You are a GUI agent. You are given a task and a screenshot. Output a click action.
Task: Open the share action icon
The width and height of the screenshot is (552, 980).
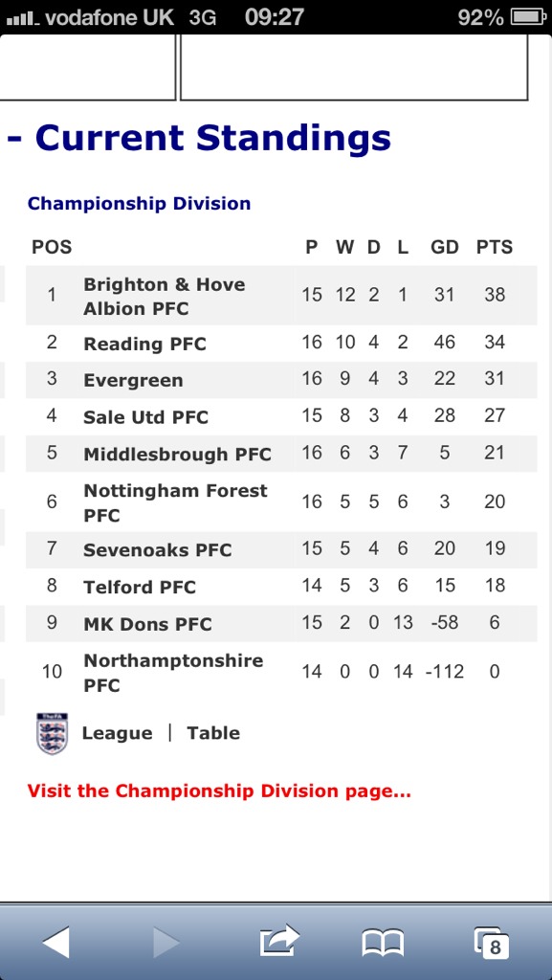tap(279, 941)
